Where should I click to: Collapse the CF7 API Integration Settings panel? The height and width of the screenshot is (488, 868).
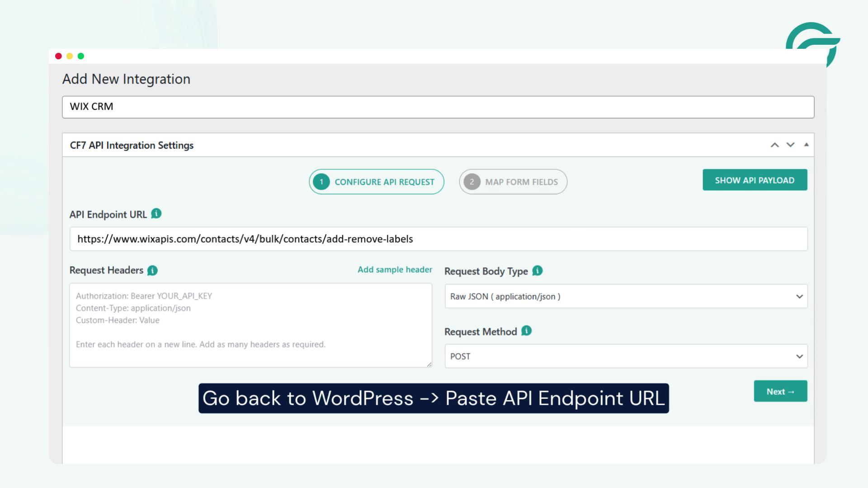(806, 145)
